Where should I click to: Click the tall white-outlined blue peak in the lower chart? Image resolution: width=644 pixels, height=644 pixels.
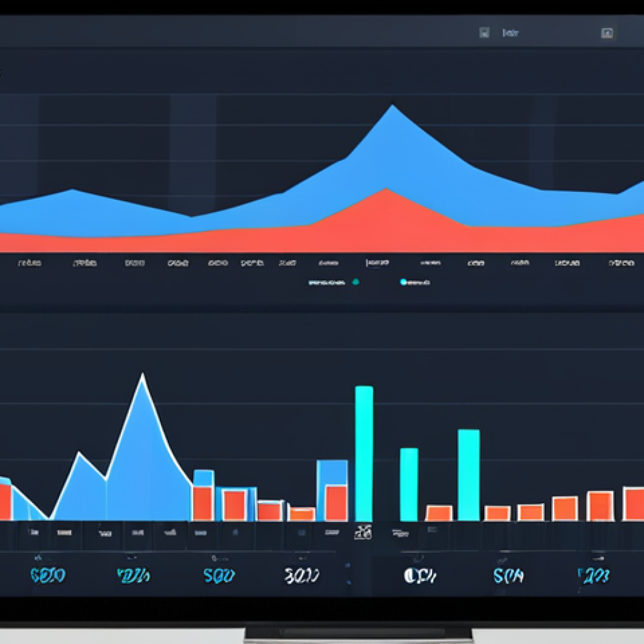point(143,376)
